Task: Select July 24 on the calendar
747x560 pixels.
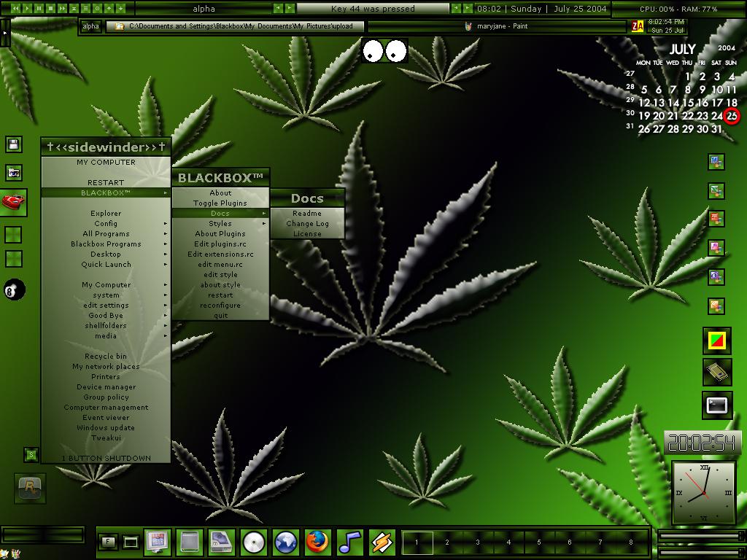Action: (717, 116)
